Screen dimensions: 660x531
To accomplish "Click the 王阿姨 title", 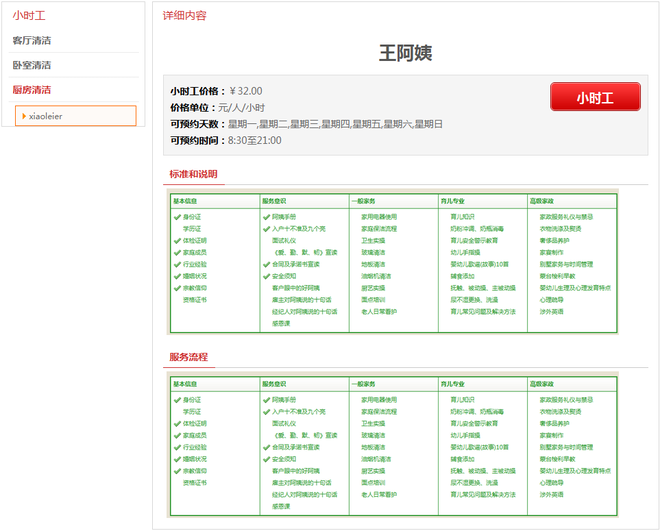I will 405,52.
